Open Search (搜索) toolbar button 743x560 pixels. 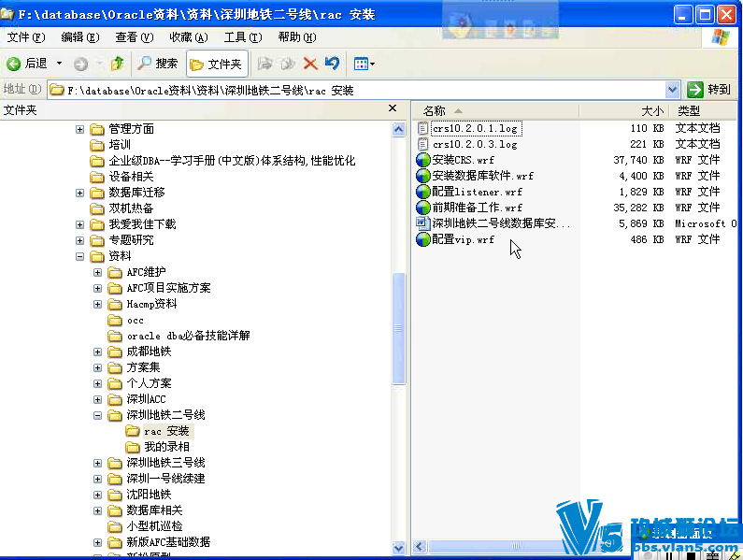[x=157, y=64]
